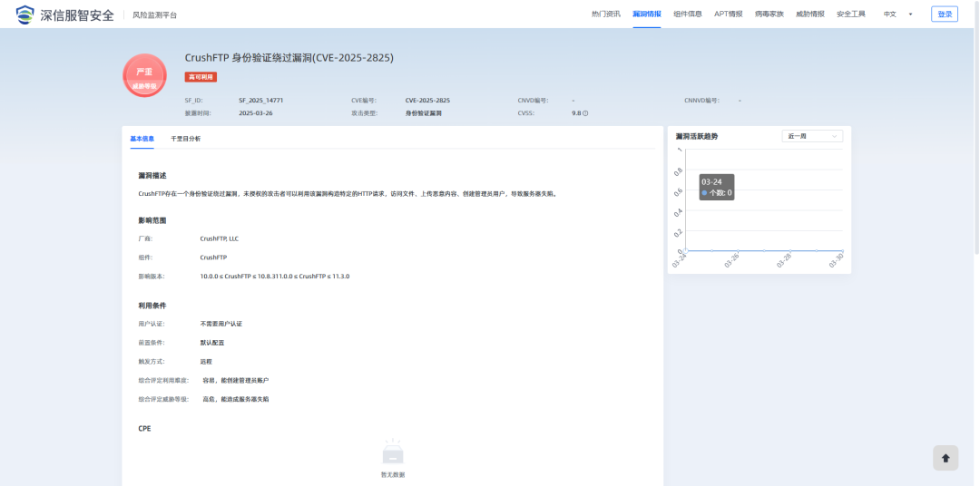Click the 高可利用 tag
Screen dimensions: 980x486
[201, 77]
